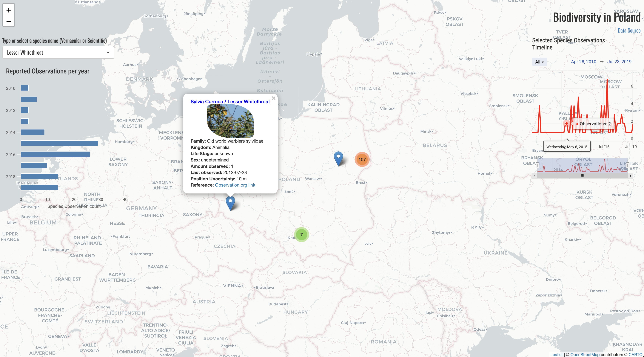
Task: Click the Lesser Whitethroat bird photo
Action: (230, 121)
